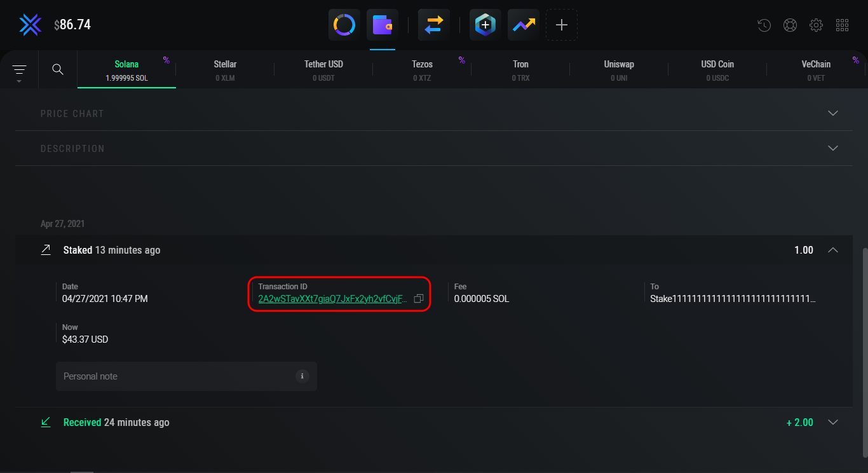The width and height of the screenshot is (868, 473).
Task: Open transaction history clock icon
Action: coord(764,25)
